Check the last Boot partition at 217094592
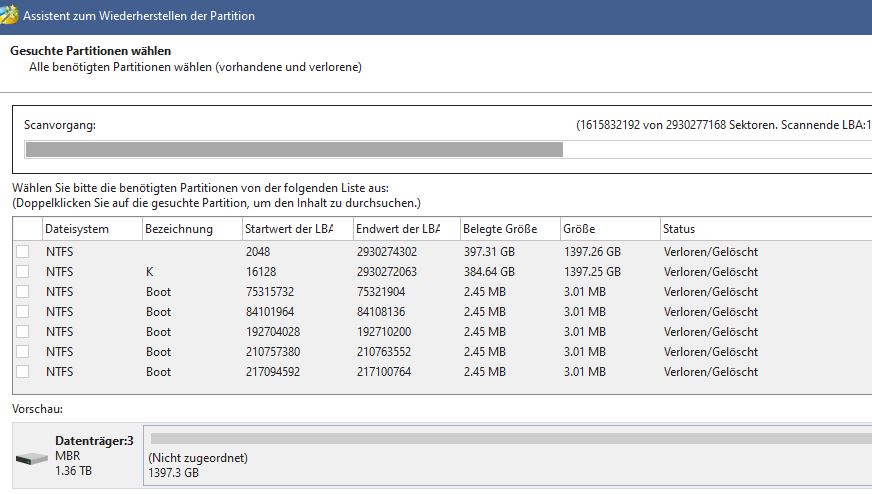The height and width of the screenshot is (494, 872). click(23, 372)
